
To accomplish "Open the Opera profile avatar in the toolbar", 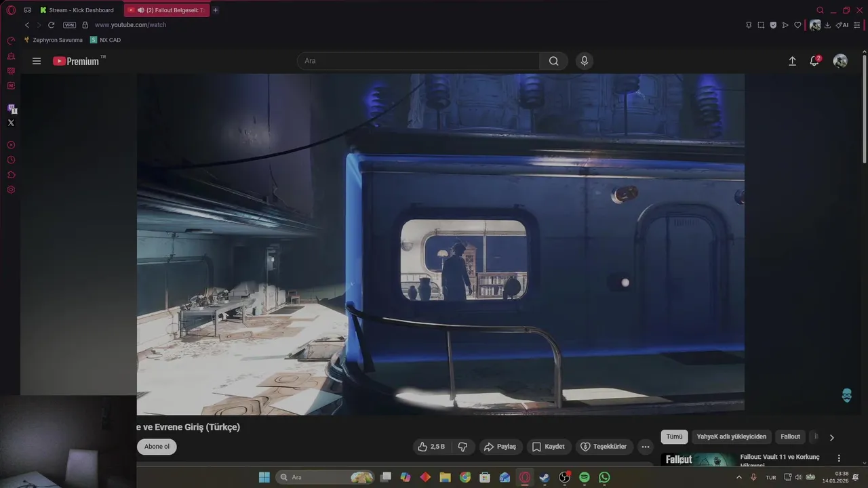I will click(815, 25).
